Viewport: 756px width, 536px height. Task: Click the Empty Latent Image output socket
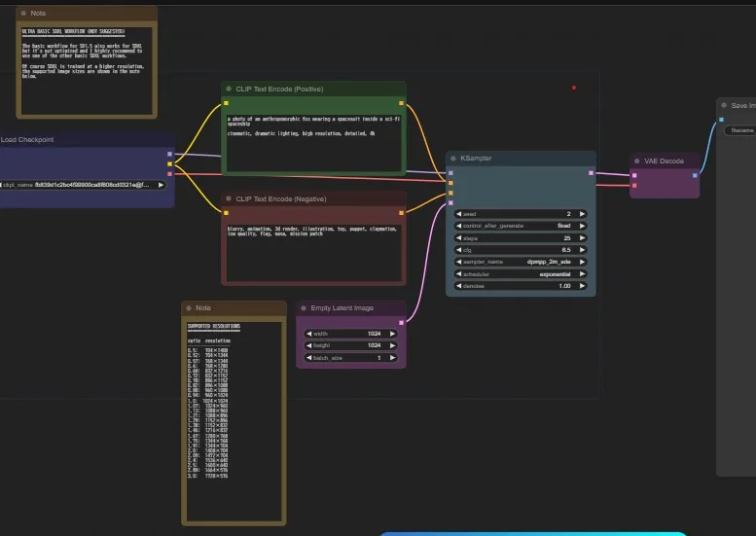(x=401, y=322)
